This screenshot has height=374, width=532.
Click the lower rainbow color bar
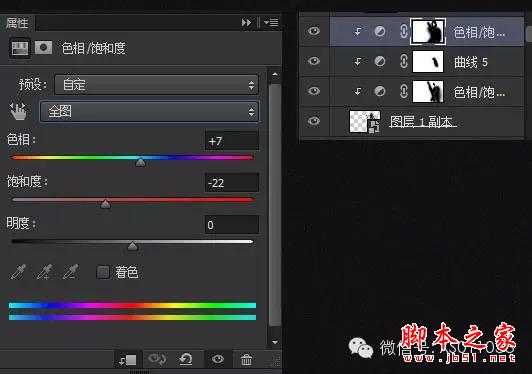tap(132, 317)
